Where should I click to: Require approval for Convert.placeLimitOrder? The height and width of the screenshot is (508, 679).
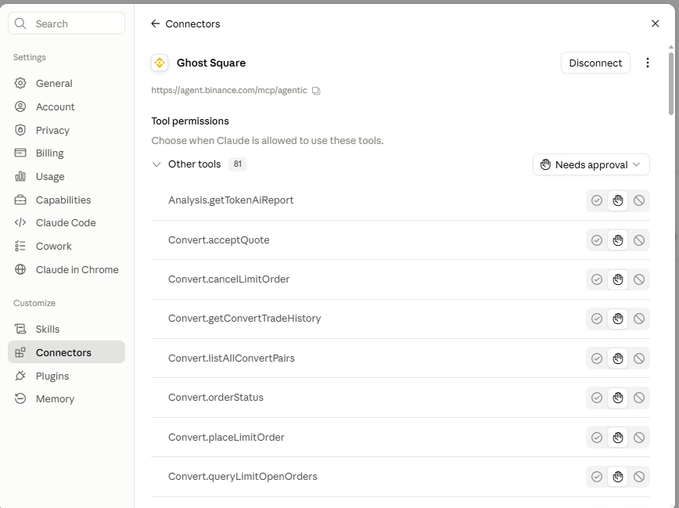click(x=618, y=437)
